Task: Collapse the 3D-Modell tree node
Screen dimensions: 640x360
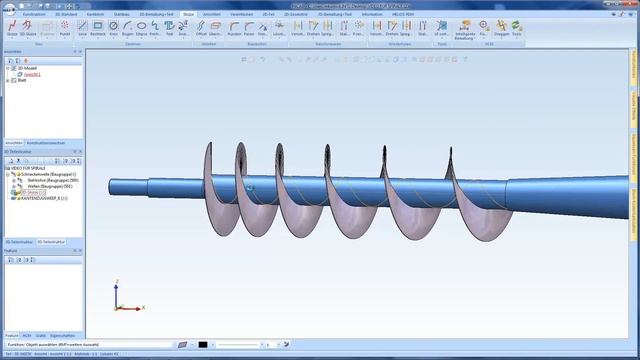Action: tap(8, 68)
